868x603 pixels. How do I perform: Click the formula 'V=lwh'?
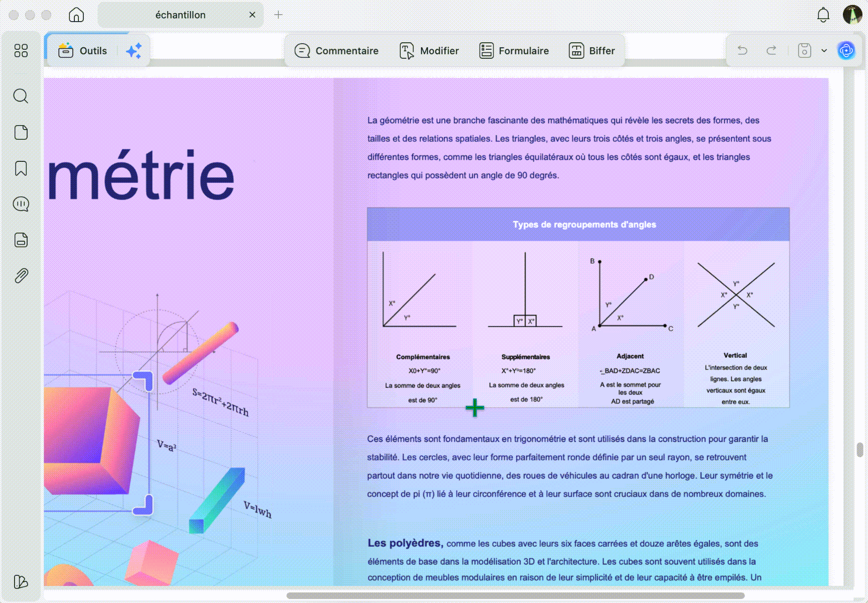coord(258,510)
